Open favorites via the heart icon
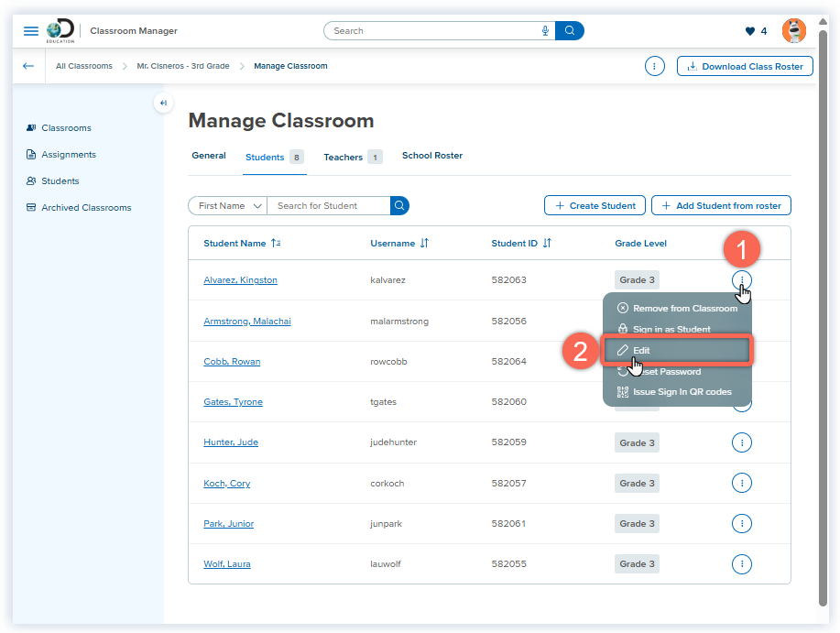 coord(749,30)
